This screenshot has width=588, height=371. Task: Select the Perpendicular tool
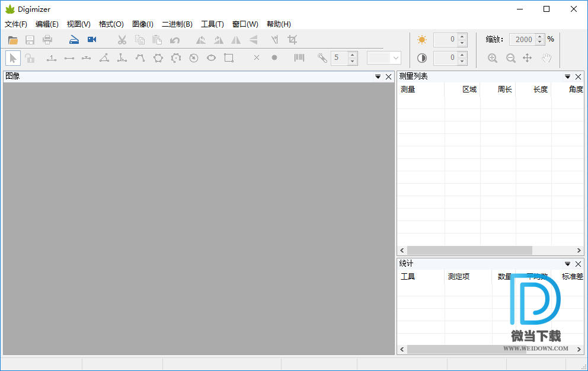coord(122,57)
